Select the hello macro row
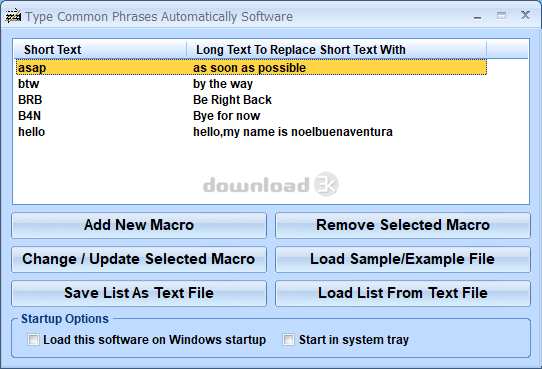 [x=251, y=132]
